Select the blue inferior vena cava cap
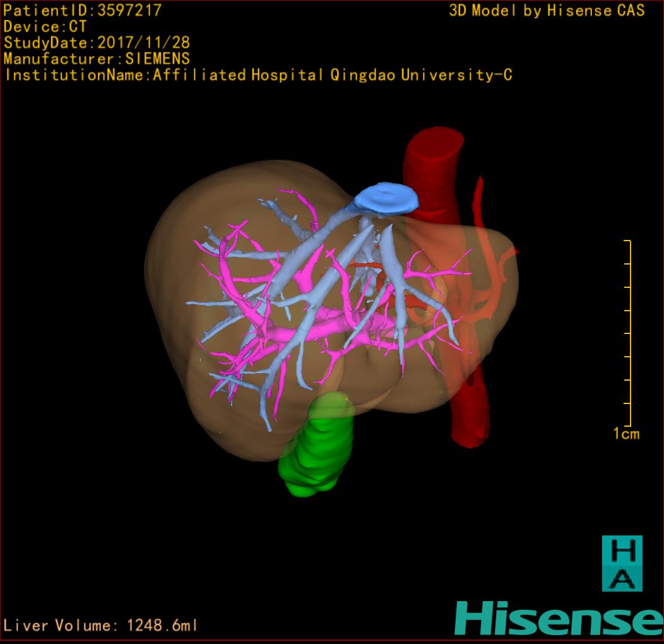The width and height of the screenshot is (664, 644). (386, 199)
